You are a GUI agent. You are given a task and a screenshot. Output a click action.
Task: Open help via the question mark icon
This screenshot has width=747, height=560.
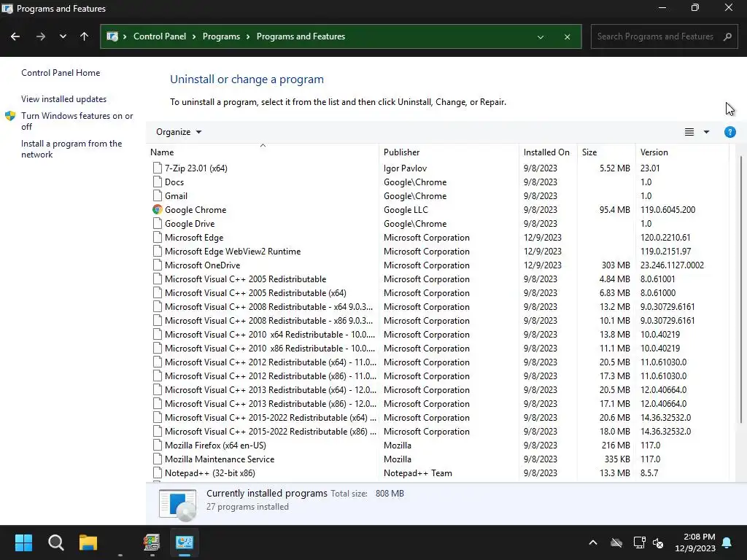pos(729,133)
